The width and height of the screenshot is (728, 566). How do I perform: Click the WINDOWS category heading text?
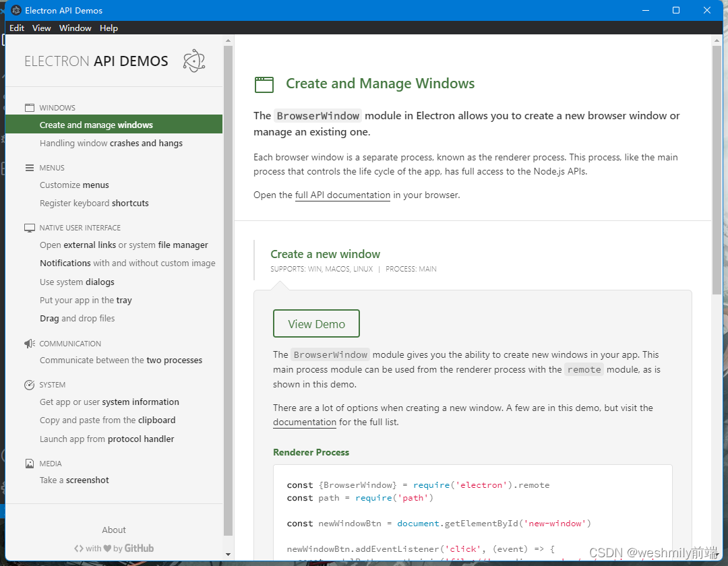coord(57,108)
